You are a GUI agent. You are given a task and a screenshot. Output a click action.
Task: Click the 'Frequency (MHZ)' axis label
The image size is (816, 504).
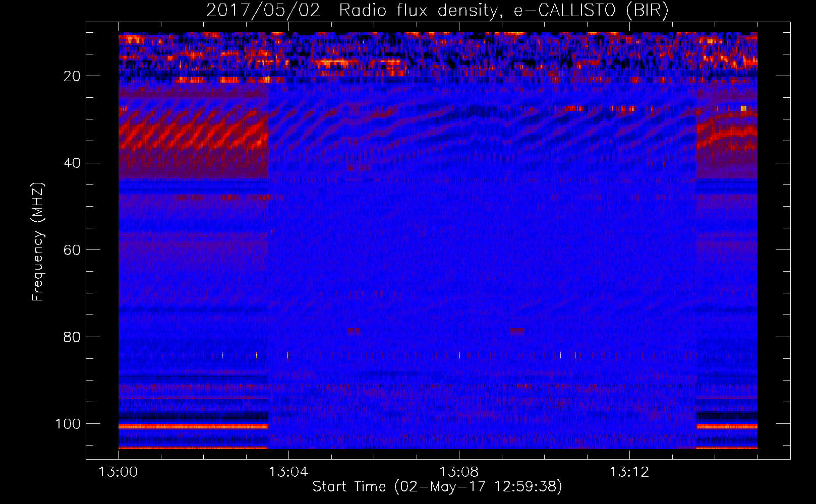coord(38,242)
